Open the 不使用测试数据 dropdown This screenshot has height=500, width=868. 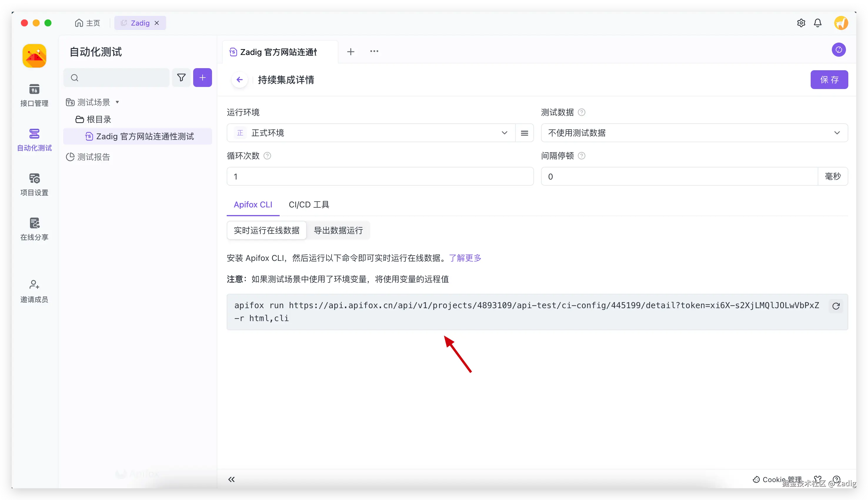pyautogui.click(x=694, y=133)
